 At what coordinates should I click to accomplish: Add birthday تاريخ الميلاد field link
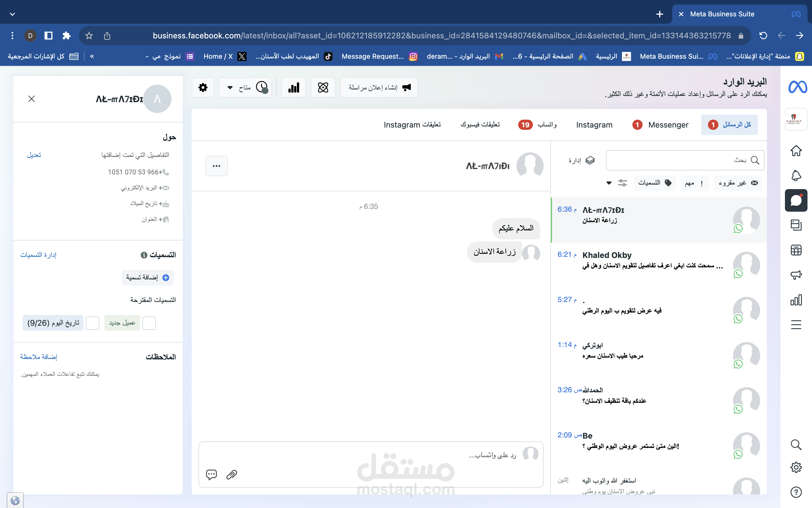coord(150,203)
